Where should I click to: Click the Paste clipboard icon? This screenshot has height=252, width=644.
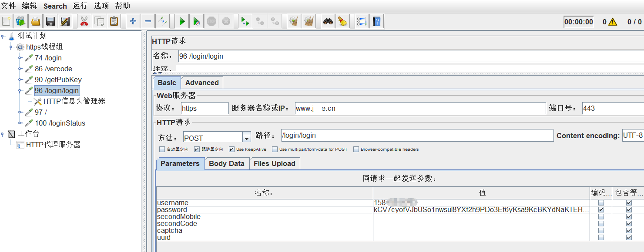(114, 21)
